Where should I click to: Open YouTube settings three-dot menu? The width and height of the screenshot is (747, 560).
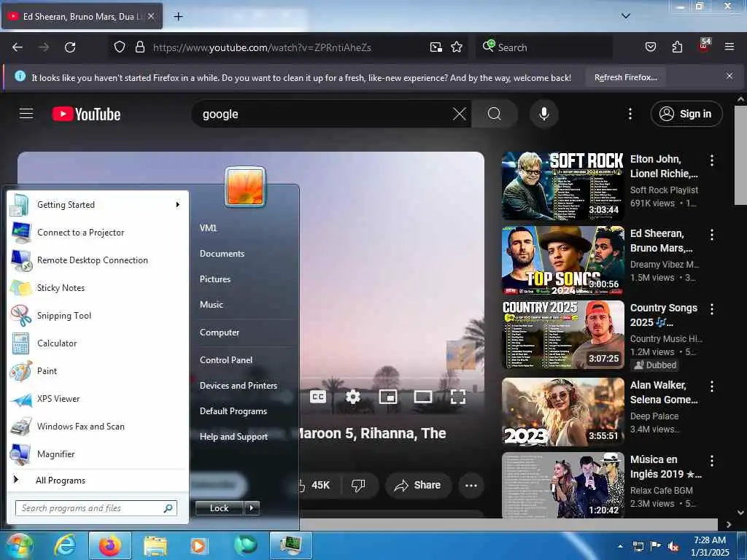pyautogui.click(x=630, y=114)
